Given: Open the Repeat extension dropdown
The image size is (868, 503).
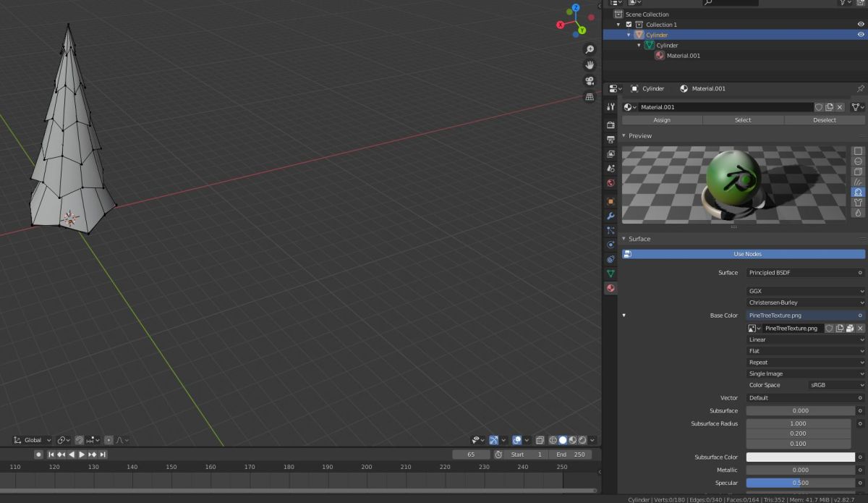Looking at the screenshot, I should tap(806, 363).
